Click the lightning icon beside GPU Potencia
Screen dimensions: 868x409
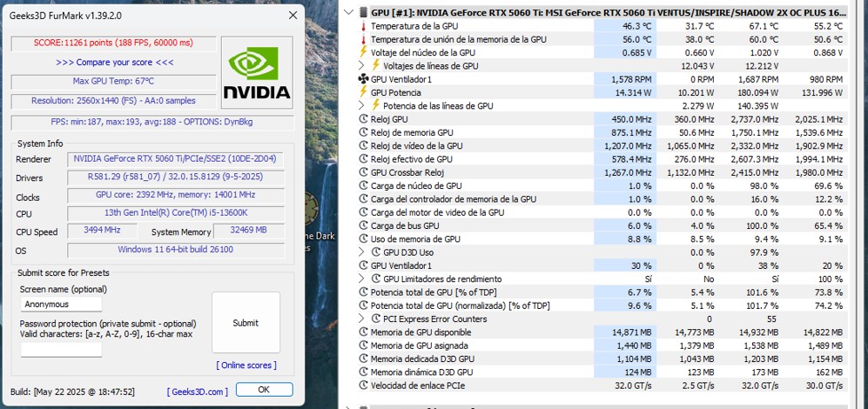(x=363, y=92)
